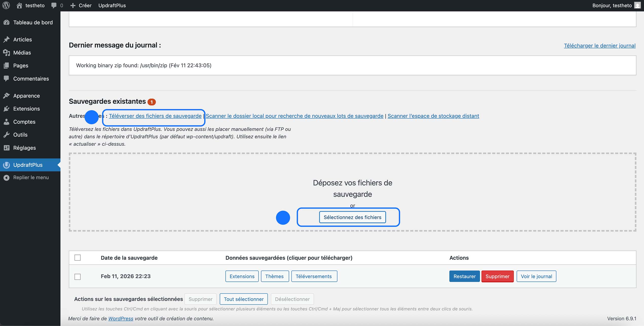This screenshot has width=644, height=326.
Task: Open Réglages with the settings icon
Action: [7, 148]
